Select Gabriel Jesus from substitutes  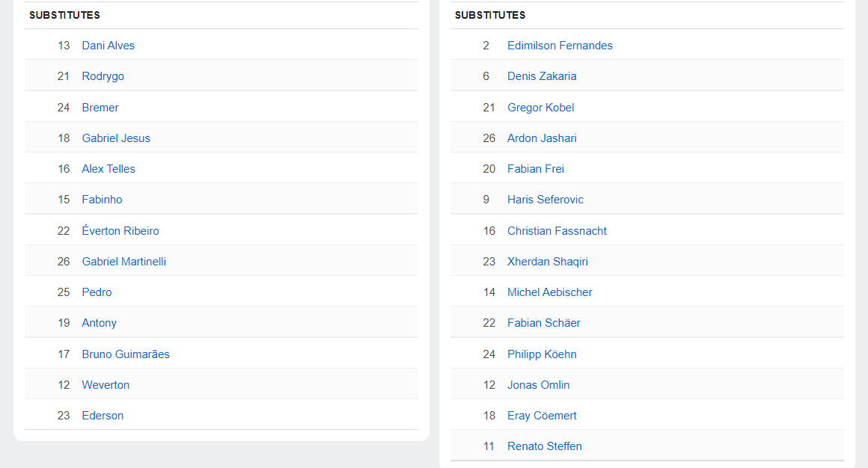(x=115, y=138)
